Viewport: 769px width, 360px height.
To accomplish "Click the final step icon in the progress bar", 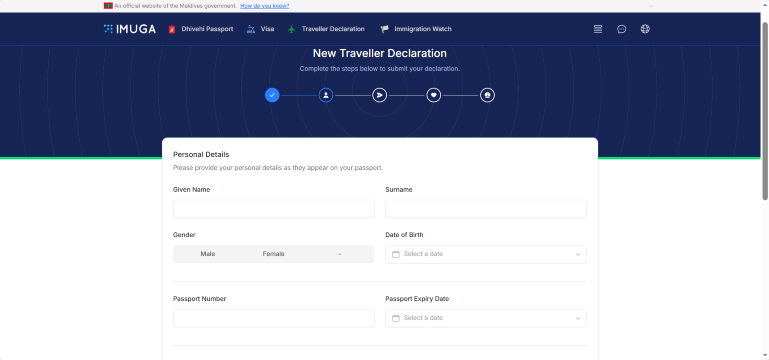I will click(487, 95).
